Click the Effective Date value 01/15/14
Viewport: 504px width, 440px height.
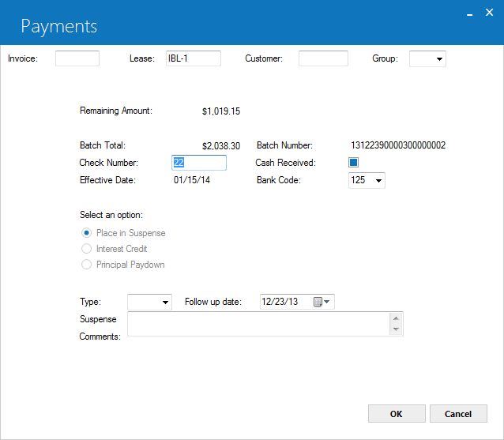[192, 180]
